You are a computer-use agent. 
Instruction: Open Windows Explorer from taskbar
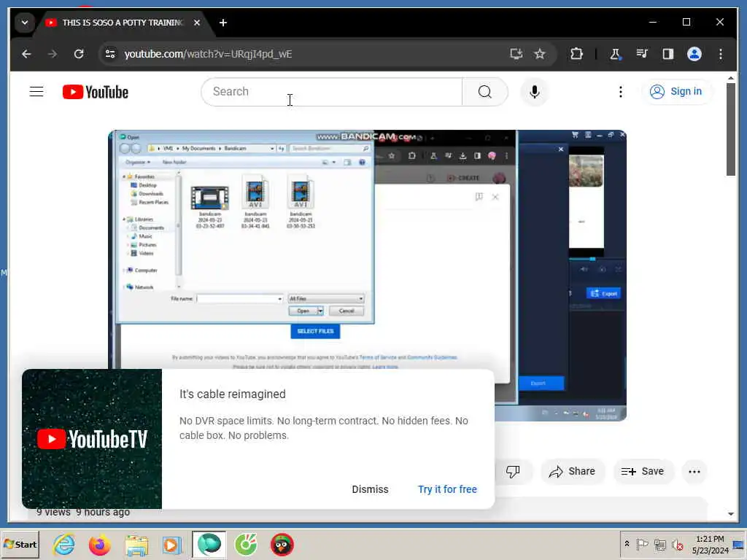pos(136,545)
